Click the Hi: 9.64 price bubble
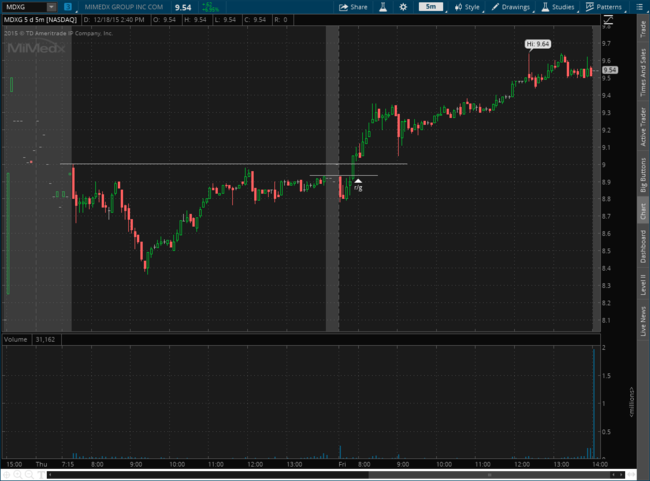650x481 pixels. point(538,44)
